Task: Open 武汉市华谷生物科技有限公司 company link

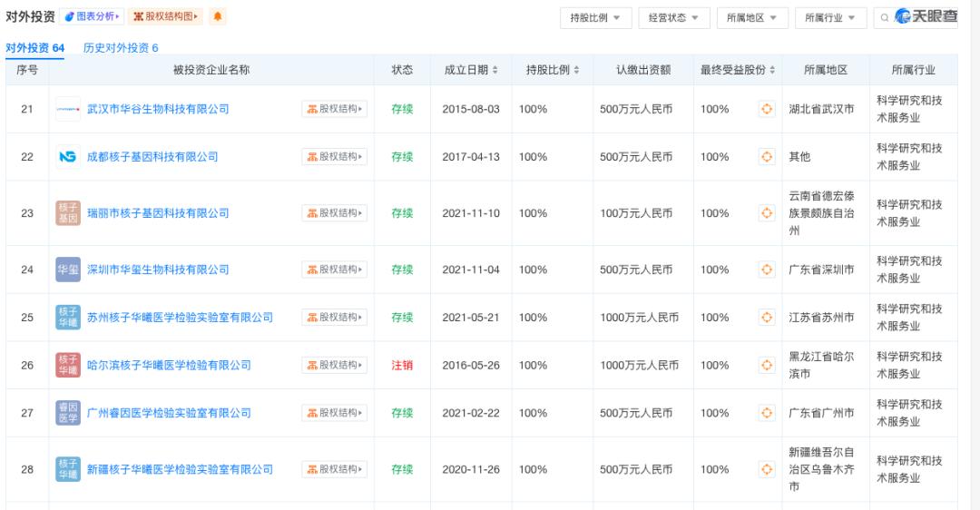Action: point(158,109)
